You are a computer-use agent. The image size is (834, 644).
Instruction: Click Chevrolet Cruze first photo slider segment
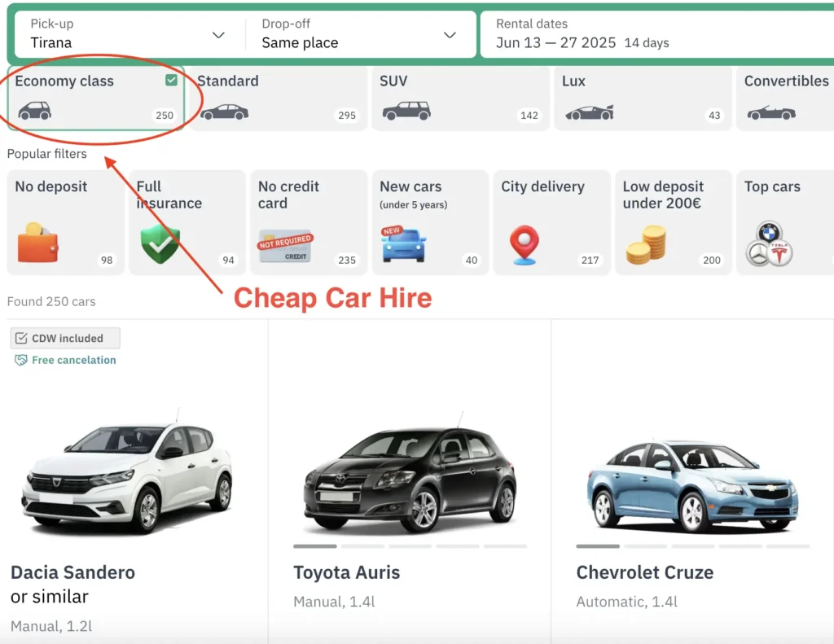pos(598,546)
